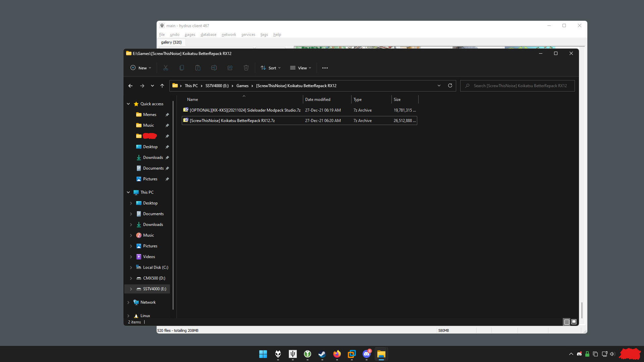
Task: Click the Share icon in Explorer toolbar
Action: (x=230, y=68)
